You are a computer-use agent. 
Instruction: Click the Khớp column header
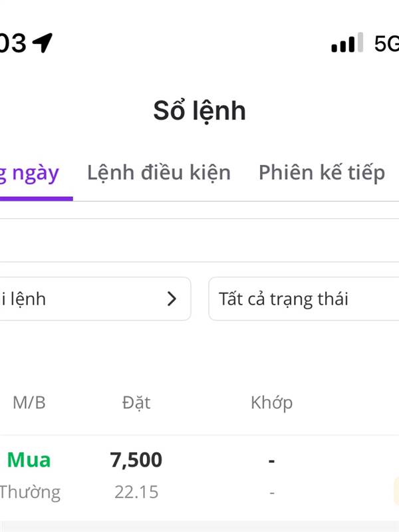pos(272,403)
